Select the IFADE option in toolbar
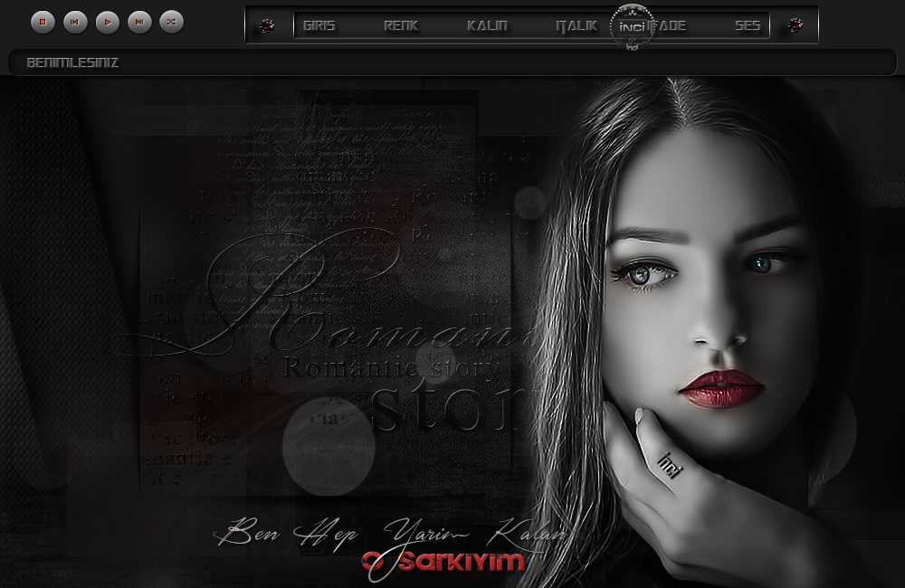 (x=668, y=25)
